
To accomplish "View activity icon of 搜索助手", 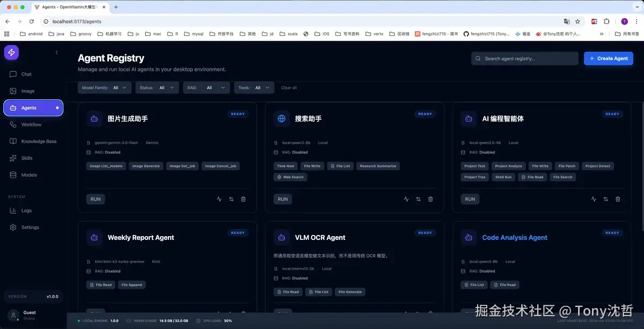I will (406, 199).
